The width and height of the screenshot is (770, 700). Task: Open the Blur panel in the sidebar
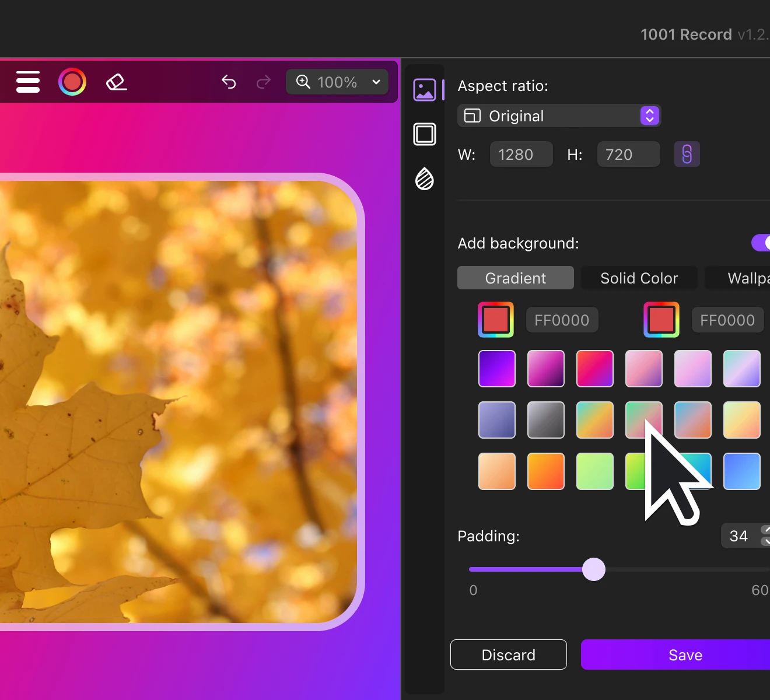[x=424, y=180]
